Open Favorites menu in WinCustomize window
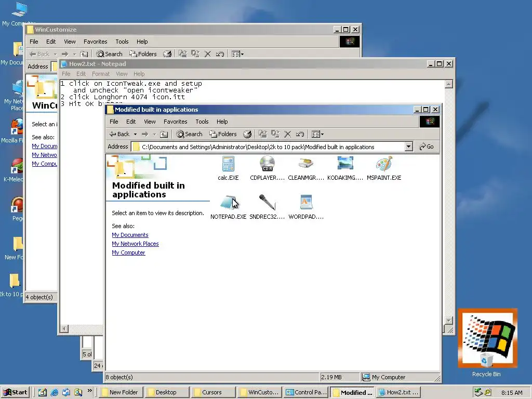 pos(96,42)
